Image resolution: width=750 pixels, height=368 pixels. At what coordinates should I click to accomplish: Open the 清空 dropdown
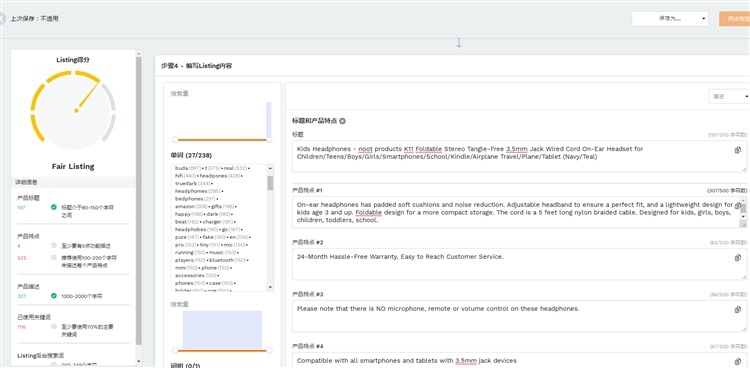[729, 96]
